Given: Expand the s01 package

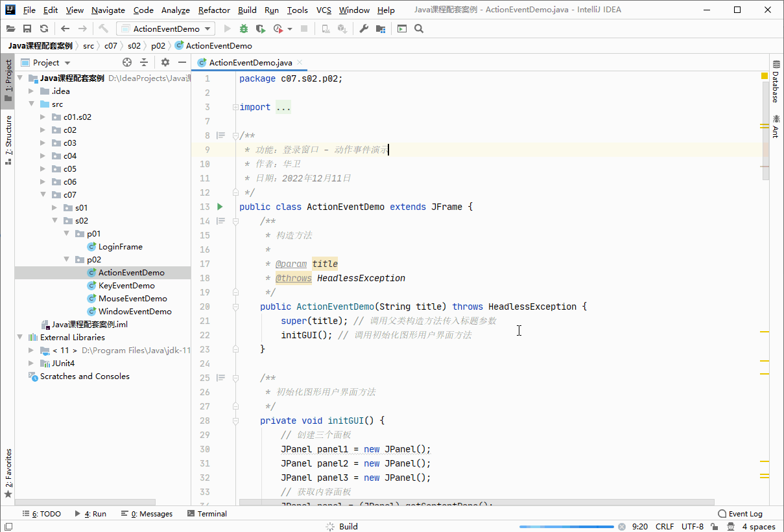Looking at the screenshot, I should (54, 207).
